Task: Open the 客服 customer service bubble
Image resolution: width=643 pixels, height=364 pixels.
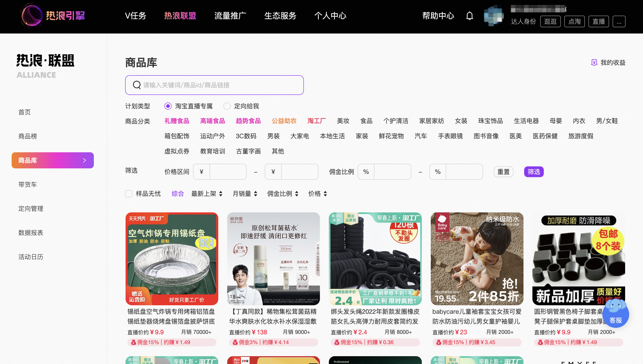Action: click(616, 314)
